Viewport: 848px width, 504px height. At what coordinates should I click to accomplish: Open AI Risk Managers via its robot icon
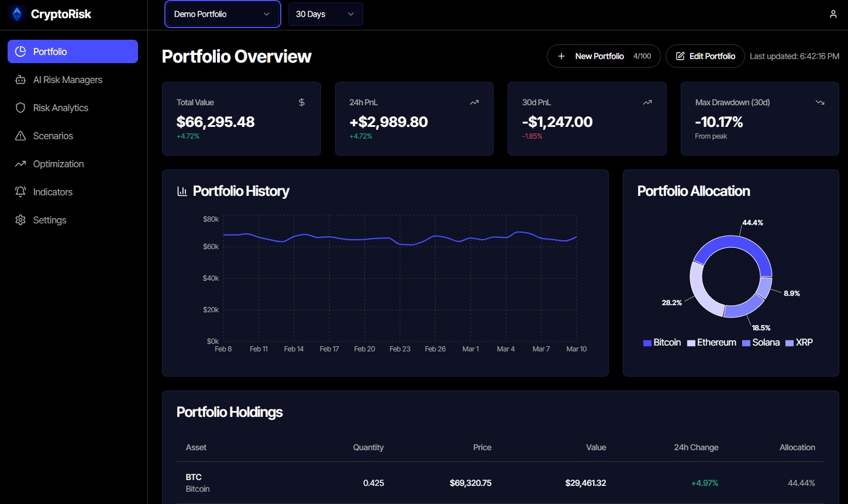click(x=20, y=80)
